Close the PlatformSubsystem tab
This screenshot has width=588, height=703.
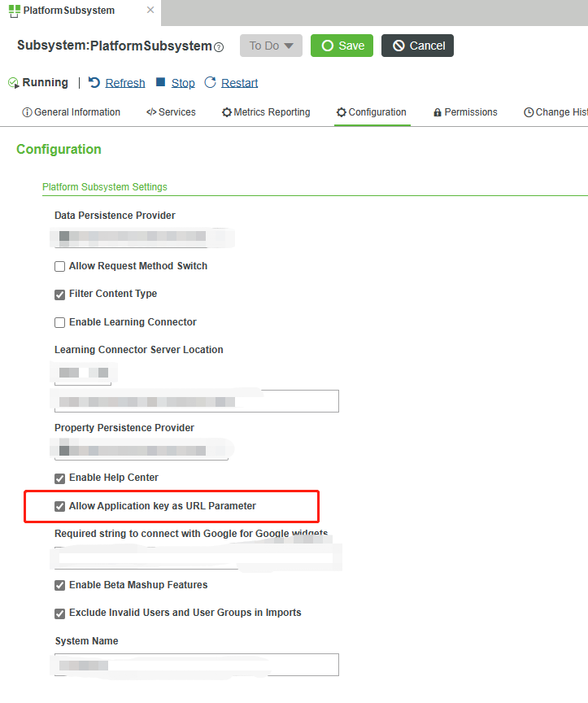150,10
